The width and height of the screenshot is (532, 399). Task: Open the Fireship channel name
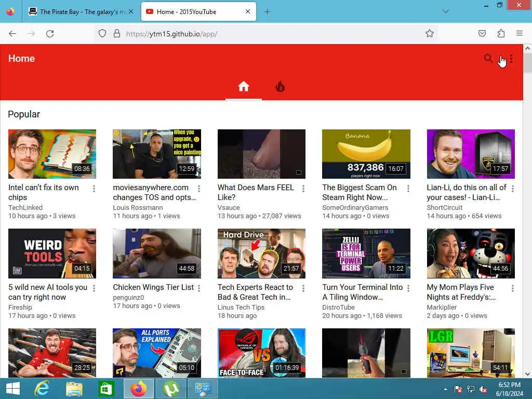tap(20, 308)
